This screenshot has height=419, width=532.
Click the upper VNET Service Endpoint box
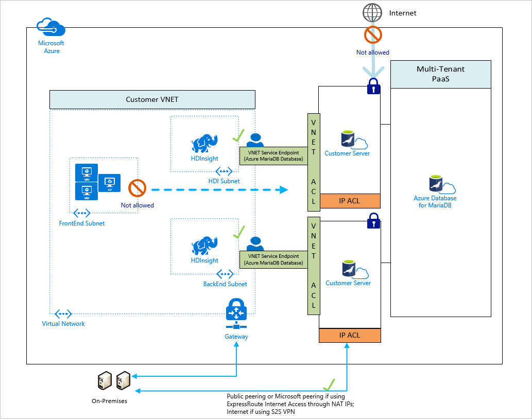coord(273,156)
